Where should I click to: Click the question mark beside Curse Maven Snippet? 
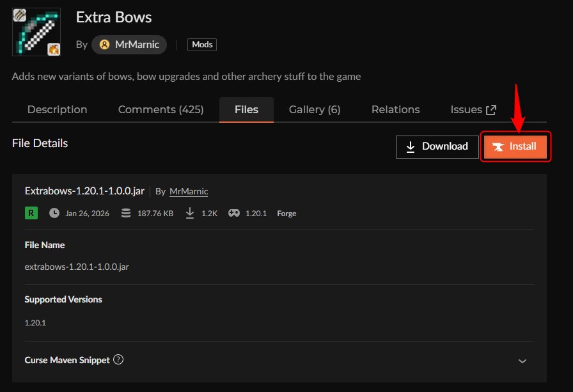(x=118, y=360)
